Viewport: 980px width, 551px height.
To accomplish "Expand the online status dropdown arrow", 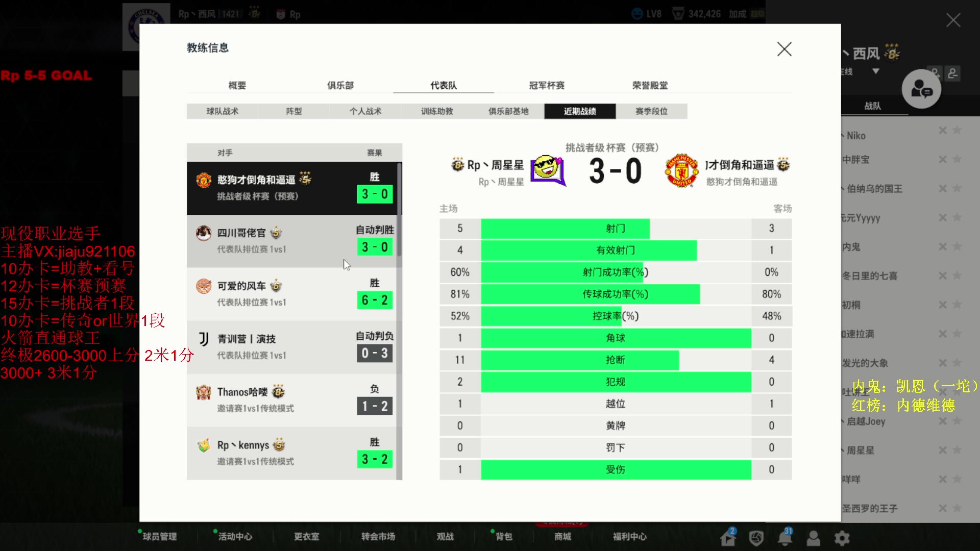I will (876, 71).
